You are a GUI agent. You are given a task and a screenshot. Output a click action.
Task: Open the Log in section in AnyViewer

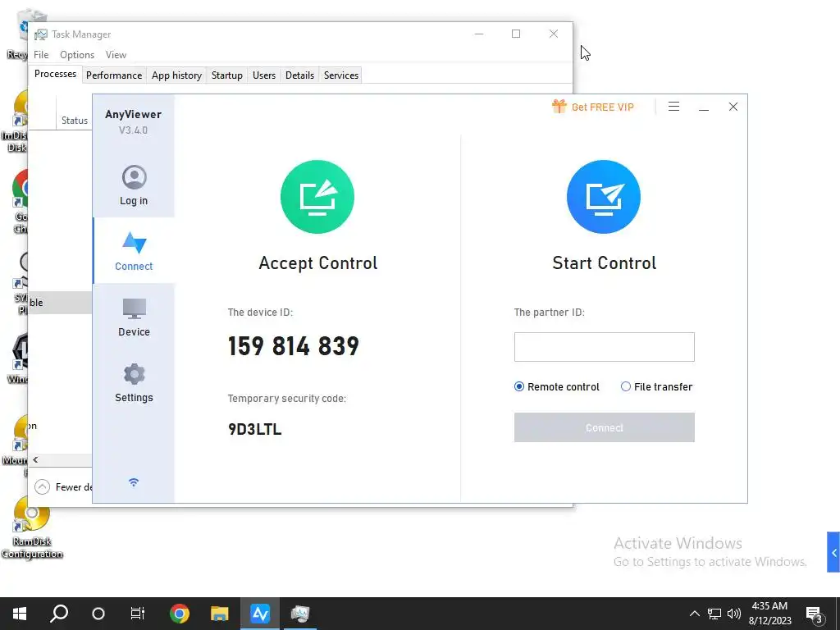[x=134, y=185]
